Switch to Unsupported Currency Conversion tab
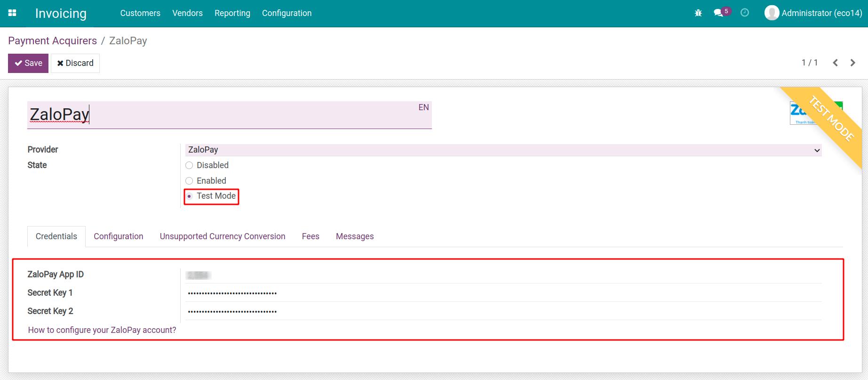The height and width of the screenshot is (380, 868). click(x=223, y=236)
